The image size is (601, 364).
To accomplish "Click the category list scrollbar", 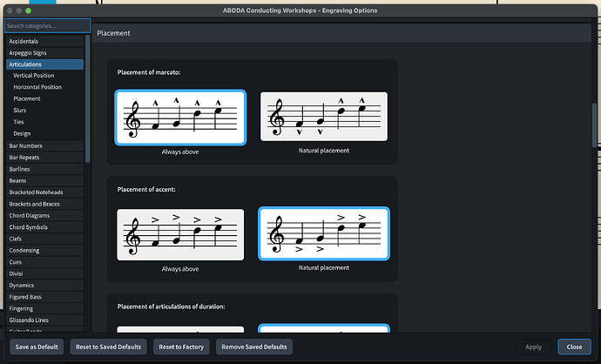I will 88,99.
